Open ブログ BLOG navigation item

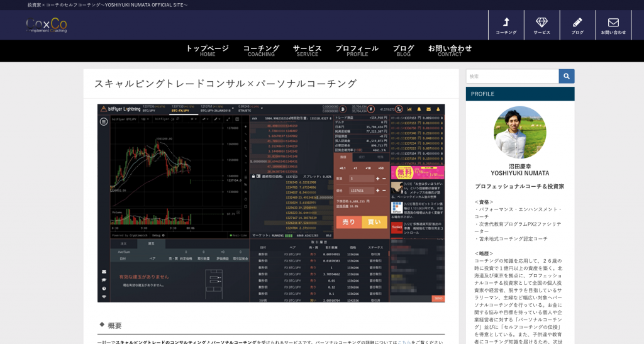click(403, 50)
